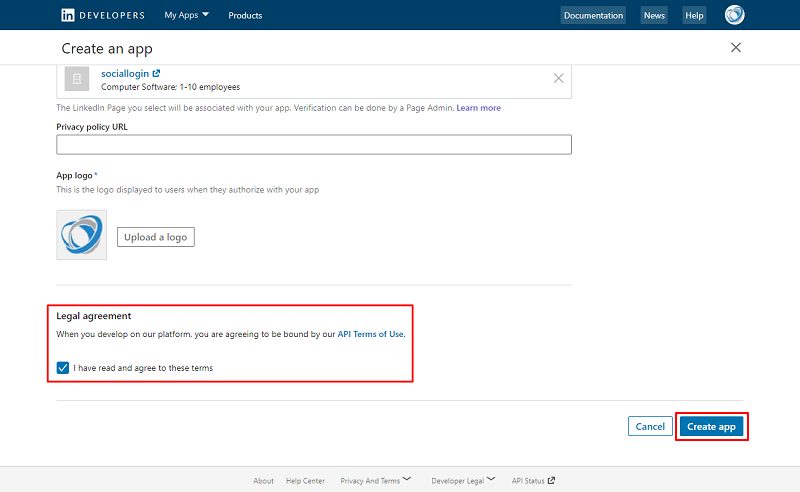This screenshot has height=492, width=800.
Task: Click the external link icon beside sociallogin
Action: pyautogui.click(x=156, y=73)
